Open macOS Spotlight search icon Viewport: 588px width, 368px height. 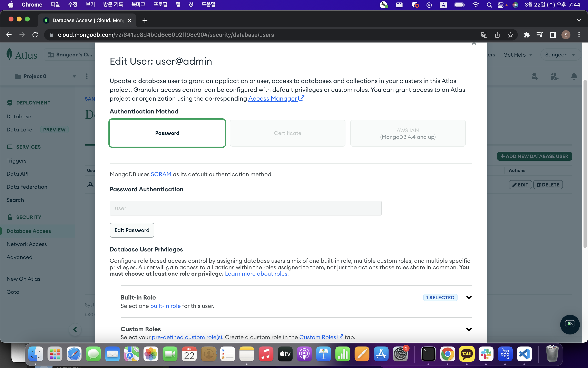tap(489, 5)
